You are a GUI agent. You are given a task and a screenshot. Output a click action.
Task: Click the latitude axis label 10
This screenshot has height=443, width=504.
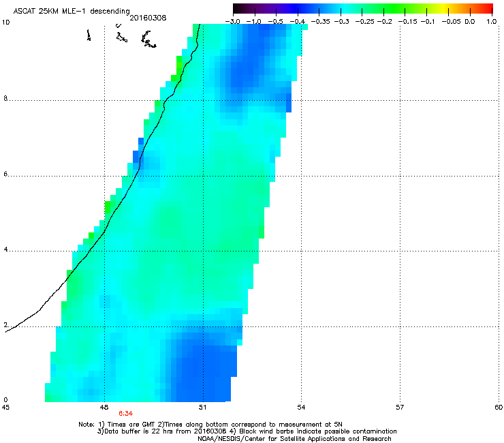click(x=5, y=22)
